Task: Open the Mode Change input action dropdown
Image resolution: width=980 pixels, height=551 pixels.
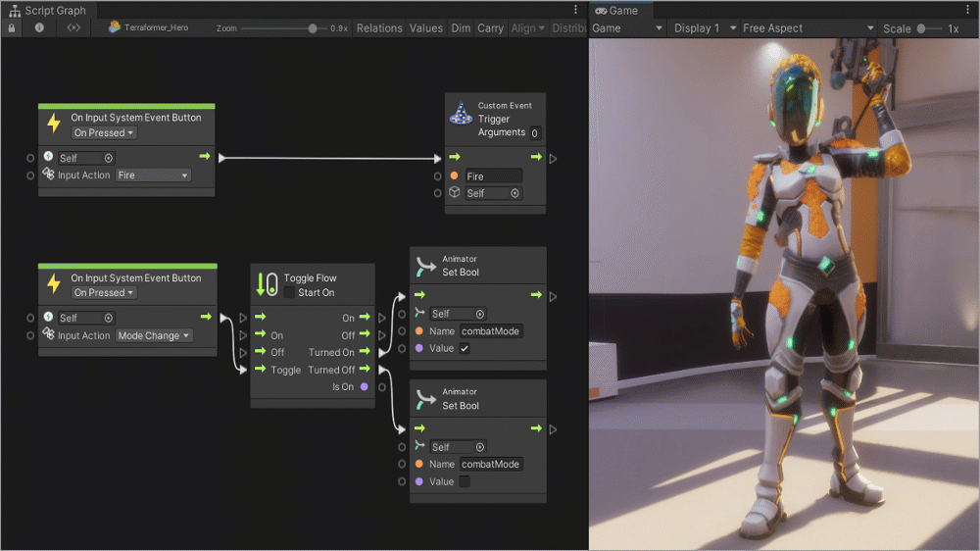Action: pyautogui.click(x=153, y=335)
